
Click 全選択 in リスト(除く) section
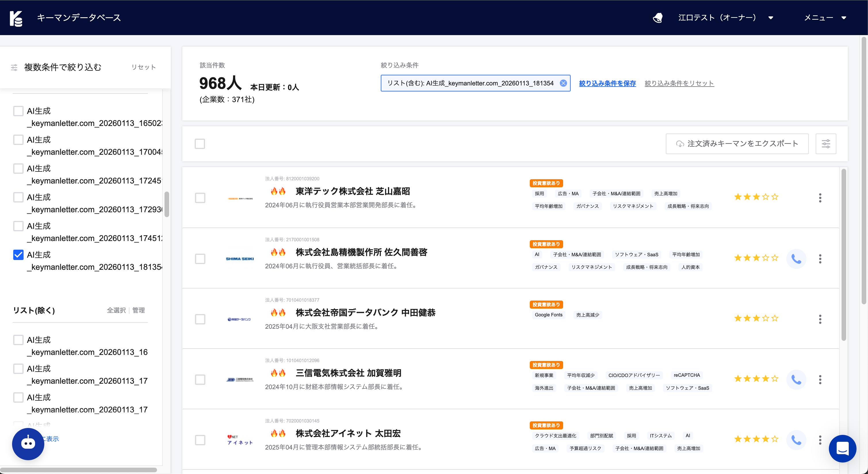click(x=116, y=310)
